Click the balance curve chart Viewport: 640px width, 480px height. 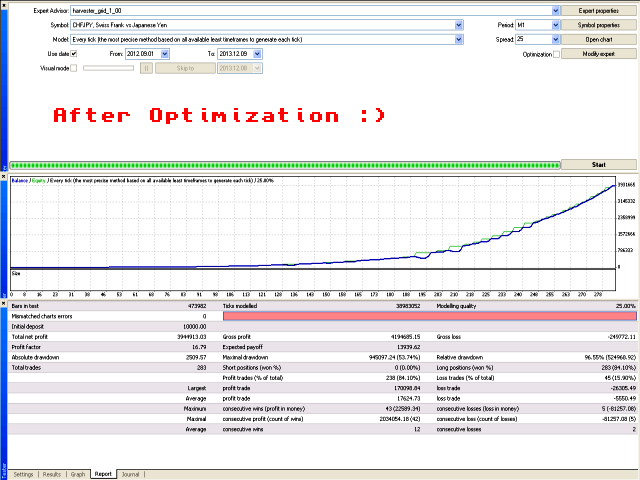(x=313, y=223)
